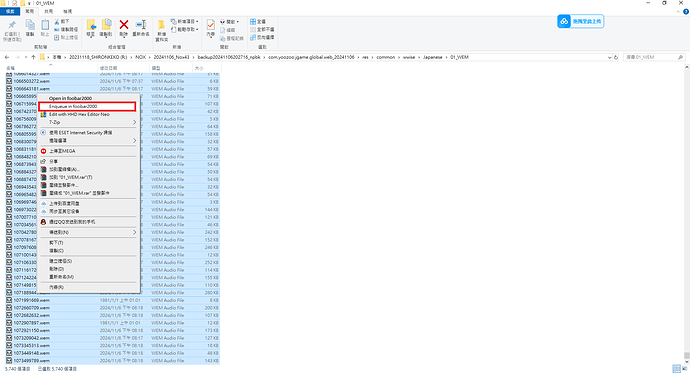Expand the 7-Zip submenu arrow
The image size is (690, 373).
135,122
